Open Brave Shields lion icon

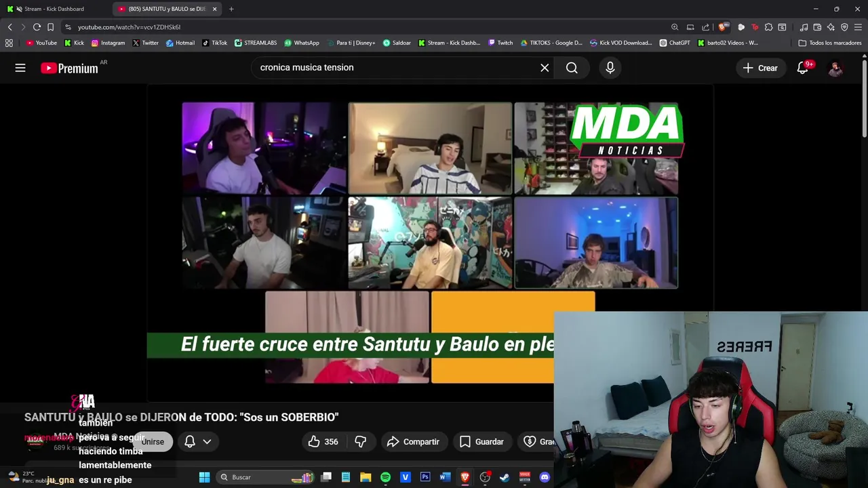(x=723, y=27)
